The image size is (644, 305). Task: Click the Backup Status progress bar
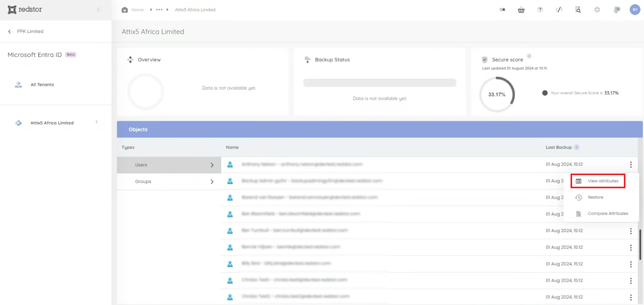point(380,83)
